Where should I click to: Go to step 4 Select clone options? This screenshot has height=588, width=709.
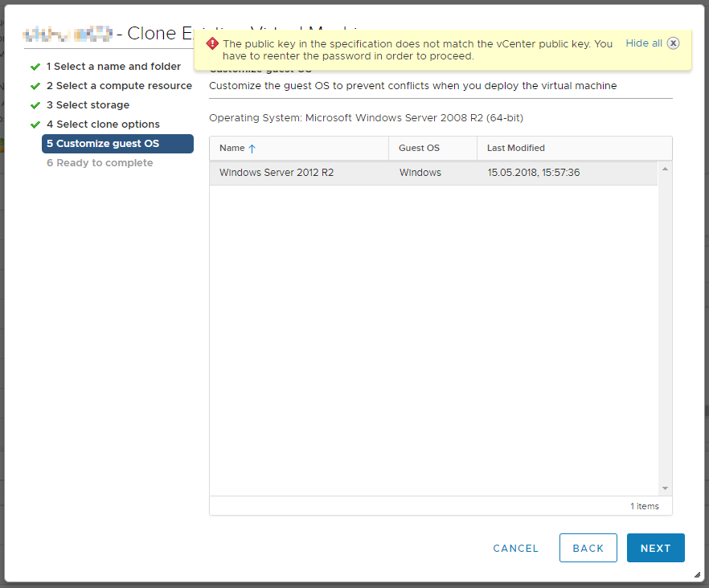(103, 125)
